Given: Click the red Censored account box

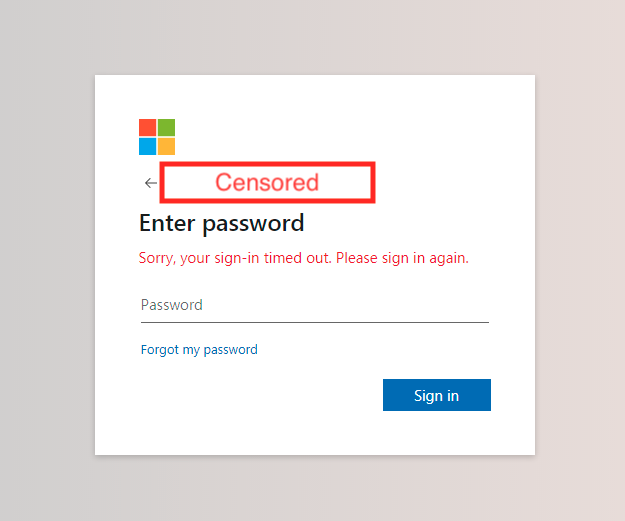Looking at the screenshot, I should tap(267, 182).
